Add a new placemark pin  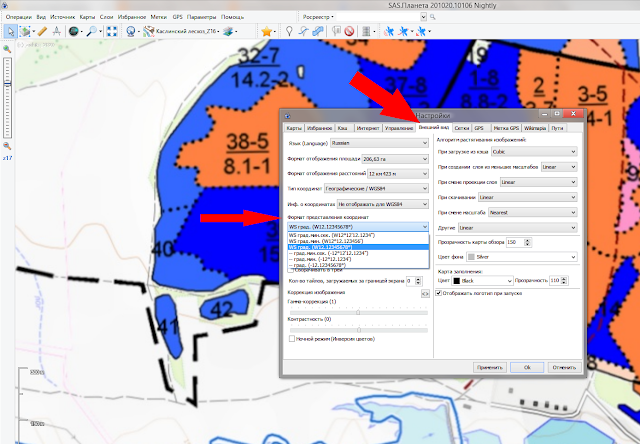click(x=289, y=31)
